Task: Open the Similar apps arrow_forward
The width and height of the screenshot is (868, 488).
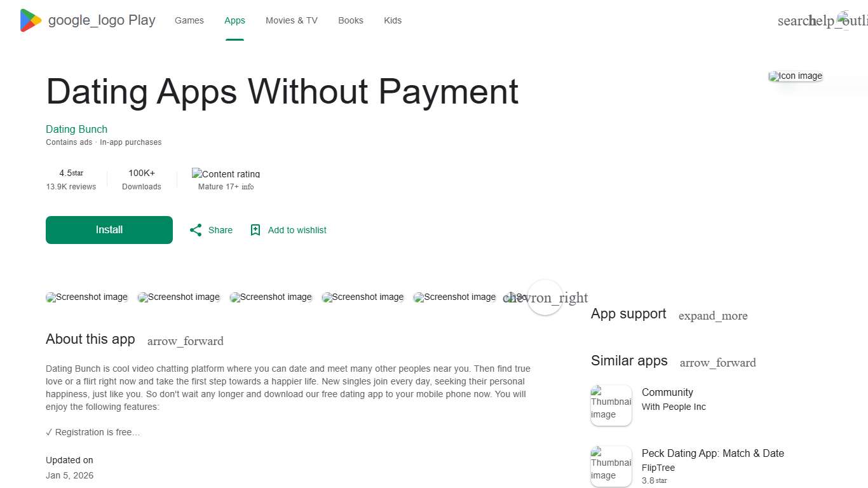Action: [x=717, y=363]
